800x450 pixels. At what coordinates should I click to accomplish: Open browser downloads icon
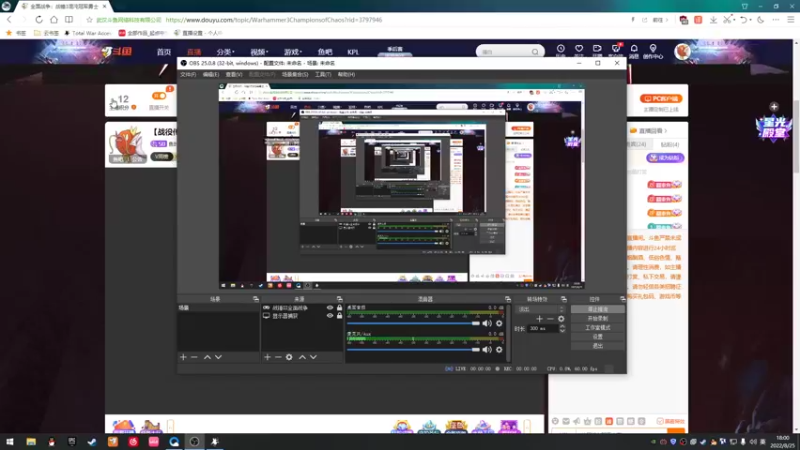713,19
